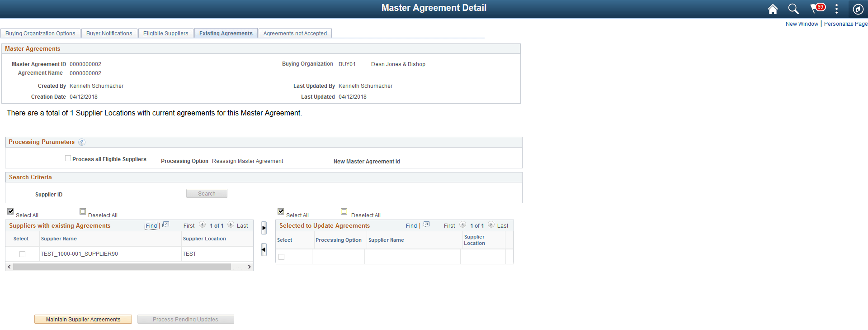Check Deselect All for Selected to Update Agreements
Viewport: 868px width, 330px height.
(344, 211)
